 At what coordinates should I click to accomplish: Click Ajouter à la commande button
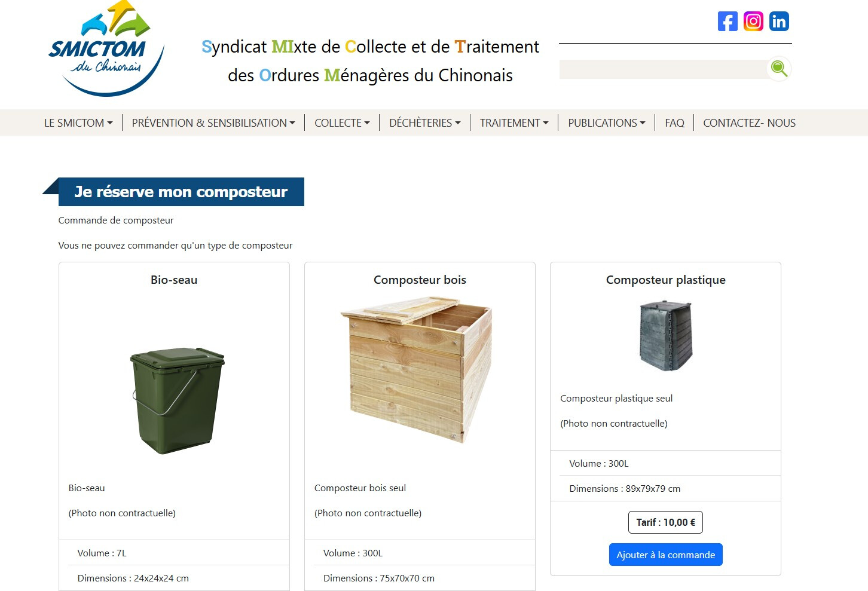click(x=666, y=555)
